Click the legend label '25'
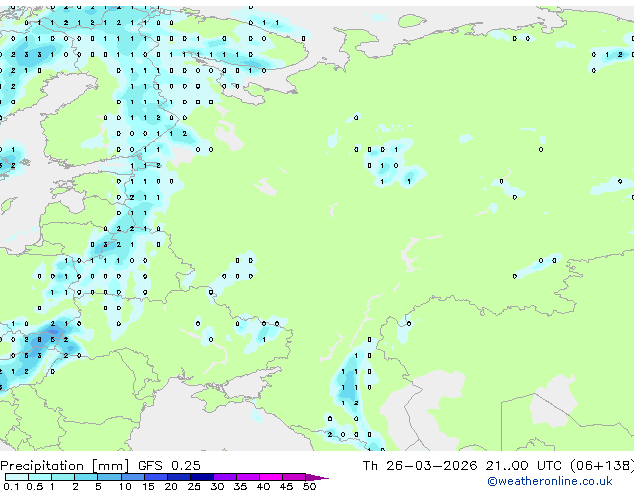Image resolution: width=634 pixels, height=490 pixels. click(x=194, y=486)
